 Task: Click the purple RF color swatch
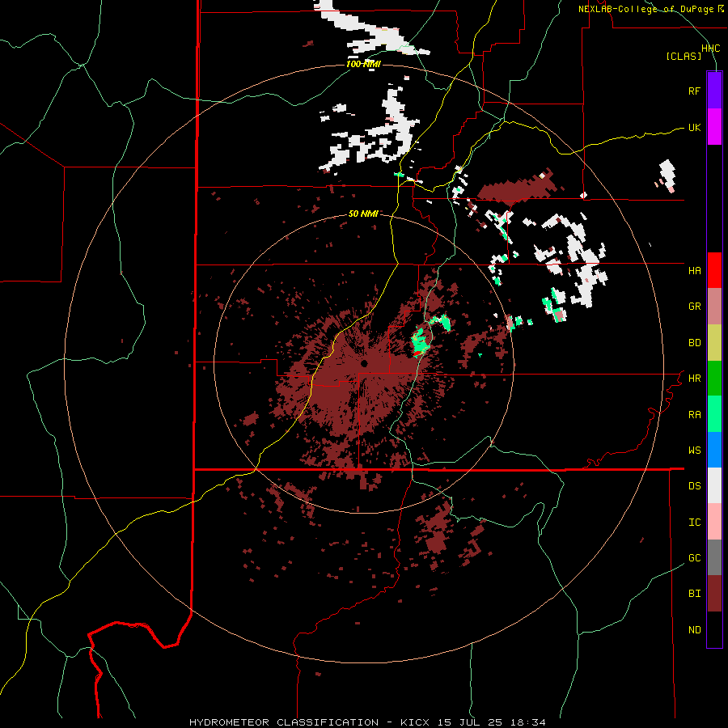pyautogui.click(x=714, y=91)
